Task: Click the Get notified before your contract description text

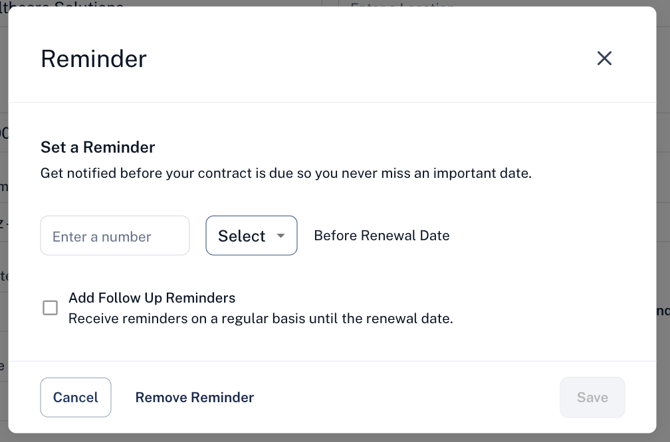Action: click(286, 173)
